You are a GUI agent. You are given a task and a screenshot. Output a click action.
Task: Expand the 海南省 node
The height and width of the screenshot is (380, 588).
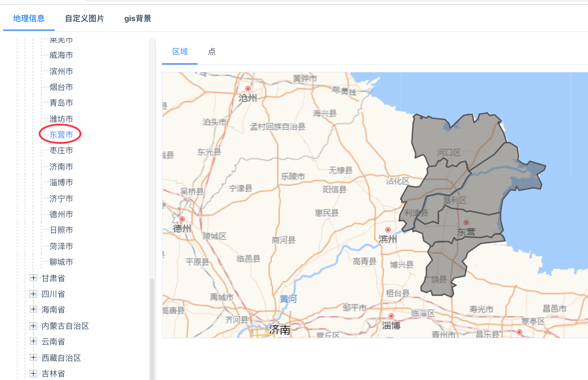pyautogui.click(x=33, y=309)
